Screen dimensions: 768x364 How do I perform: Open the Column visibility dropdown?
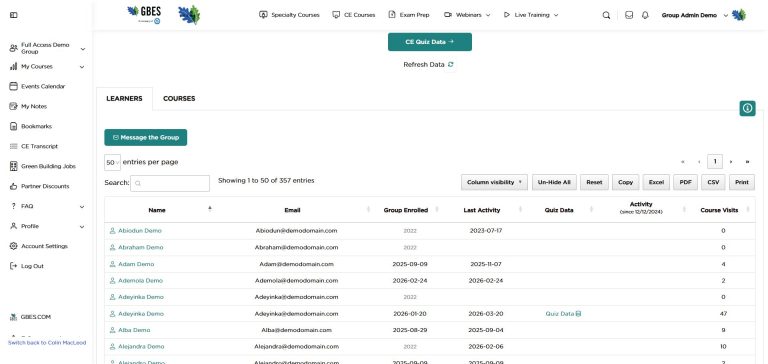(494, 182)
